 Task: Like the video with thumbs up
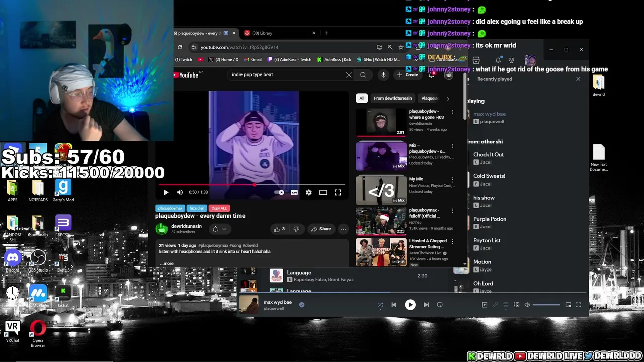279,229
